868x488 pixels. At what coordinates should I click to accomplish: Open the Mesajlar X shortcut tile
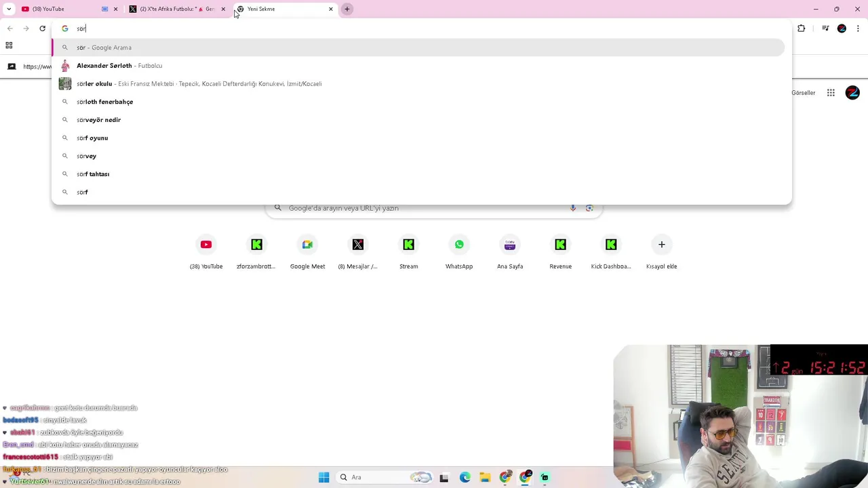point(358,252)
